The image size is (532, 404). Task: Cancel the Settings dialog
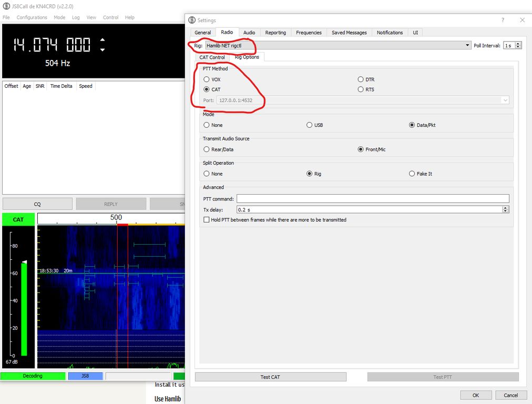tap(510, 395)
